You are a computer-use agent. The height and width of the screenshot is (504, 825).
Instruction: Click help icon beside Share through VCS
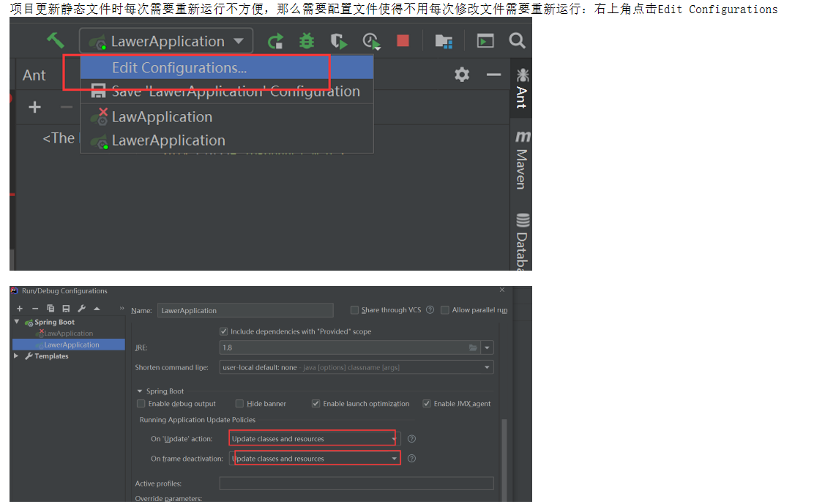click(430, 310)
